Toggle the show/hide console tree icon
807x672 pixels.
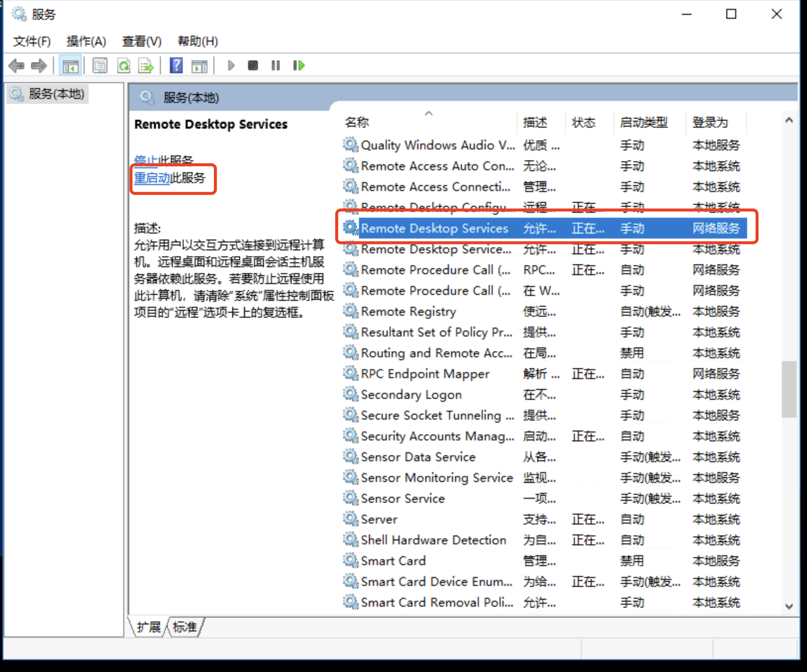point(70,65)
